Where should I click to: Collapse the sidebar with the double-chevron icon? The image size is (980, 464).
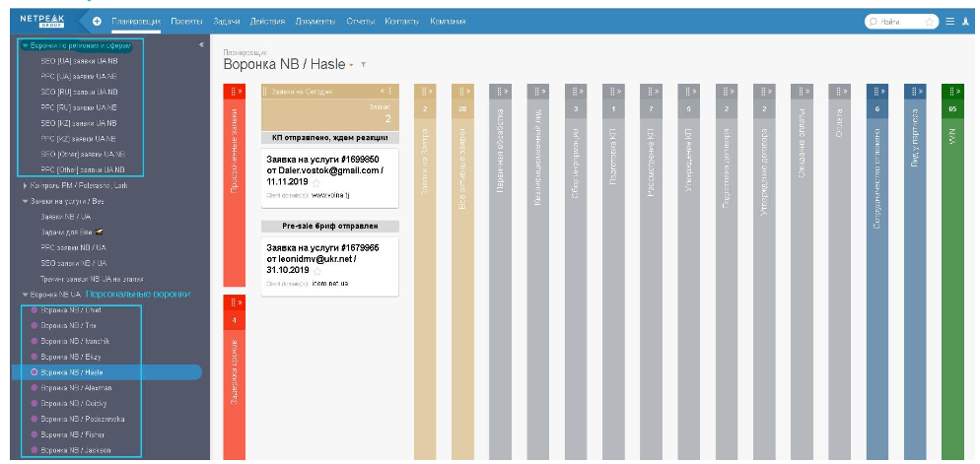(201, 45)
